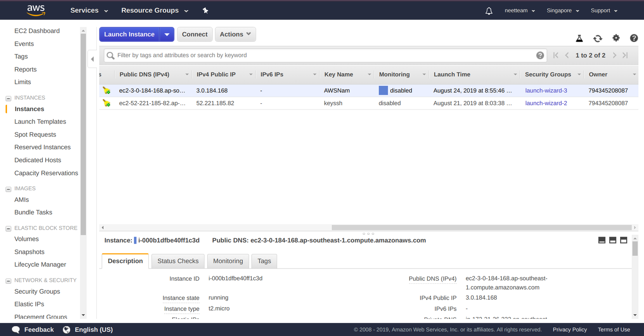Open the launch-wizard-3 security group link
Image resolution: width=644 pixels, height=336 pixels.
pos(546,90)
